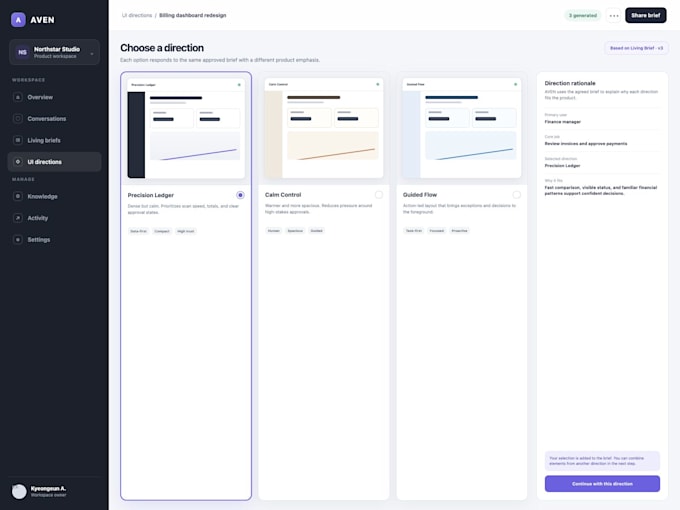Click the Finance manager value
680x510 pixels.
[x=562, y=122]
